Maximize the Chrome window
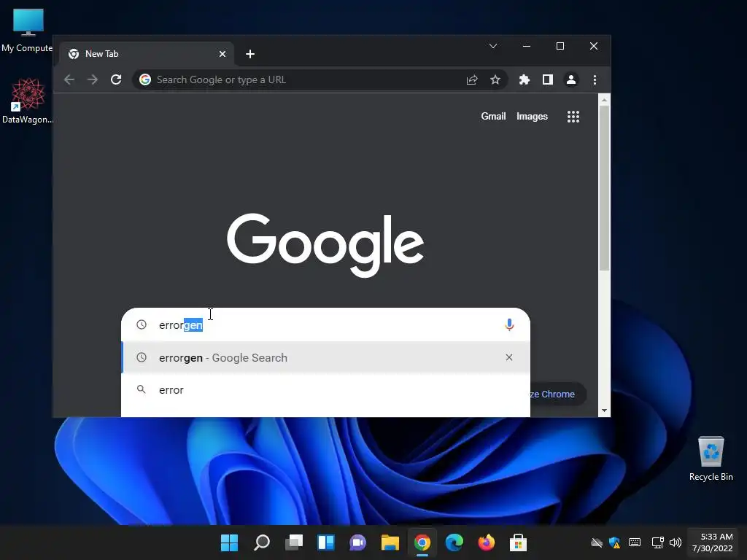This screenshot has height=560, width=747. 560,46
